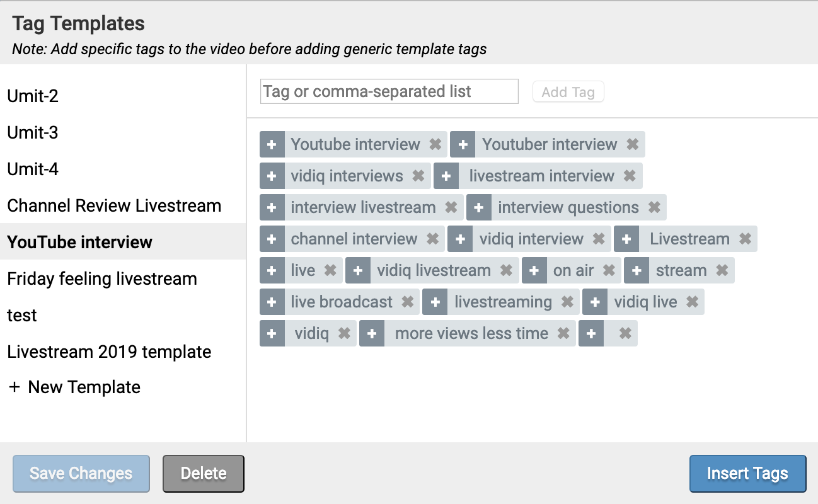Click plus icon on 'vidiq live' tag
This screenshot has height=504, width=818.
point(595,302)
